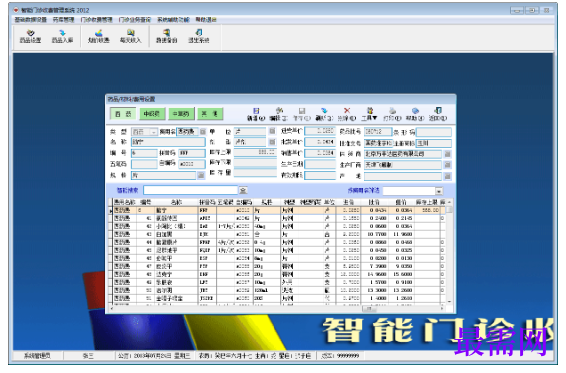Launch the 划价收费 toolbar icon
The width and height of the screenshot is (566, 373).
click(99, 36)
